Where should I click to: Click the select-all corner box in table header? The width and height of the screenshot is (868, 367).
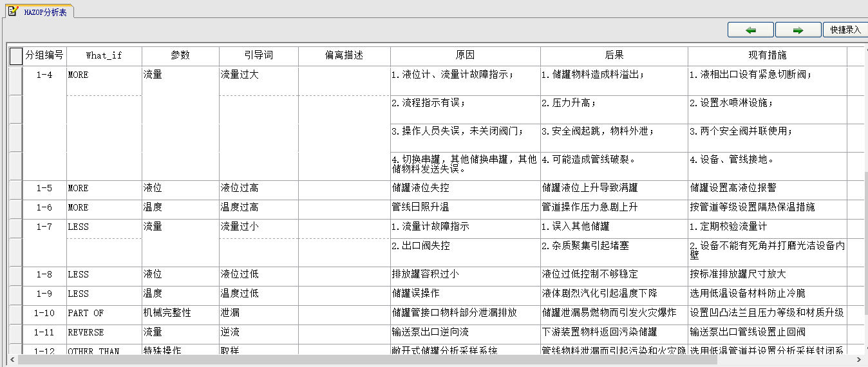click(x=16, y=56)
